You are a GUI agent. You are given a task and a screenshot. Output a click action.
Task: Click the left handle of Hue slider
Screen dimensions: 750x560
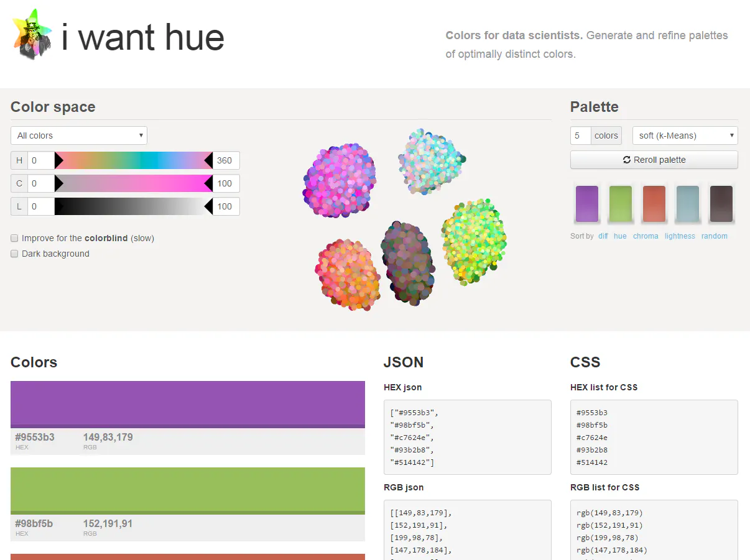(58, 160)
